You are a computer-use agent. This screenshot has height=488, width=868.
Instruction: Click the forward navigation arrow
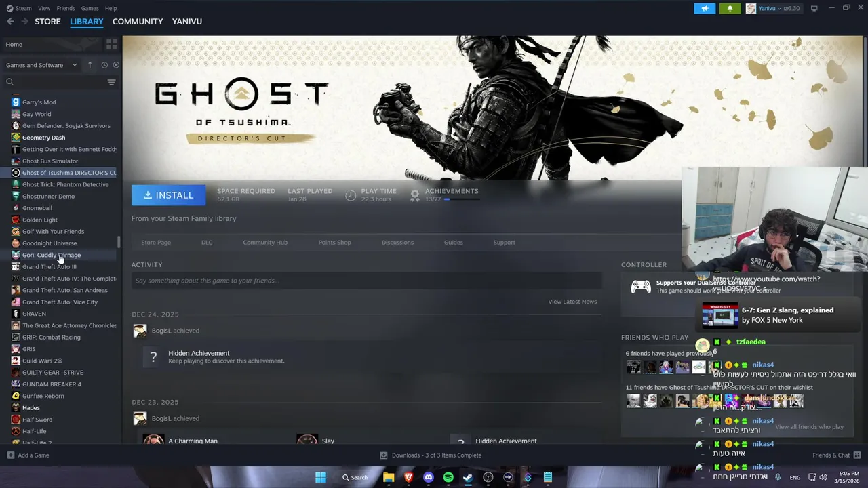click(24, 22)
